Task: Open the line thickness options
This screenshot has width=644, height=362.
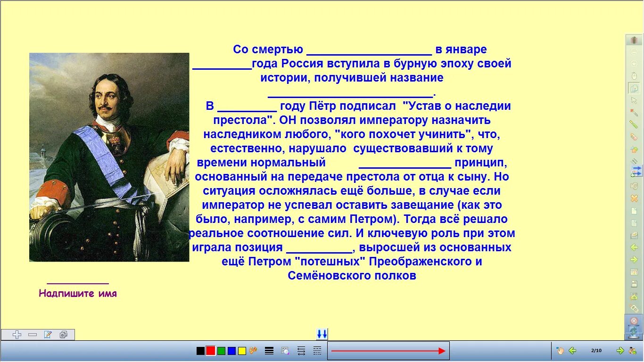Action: pos(269,351)
